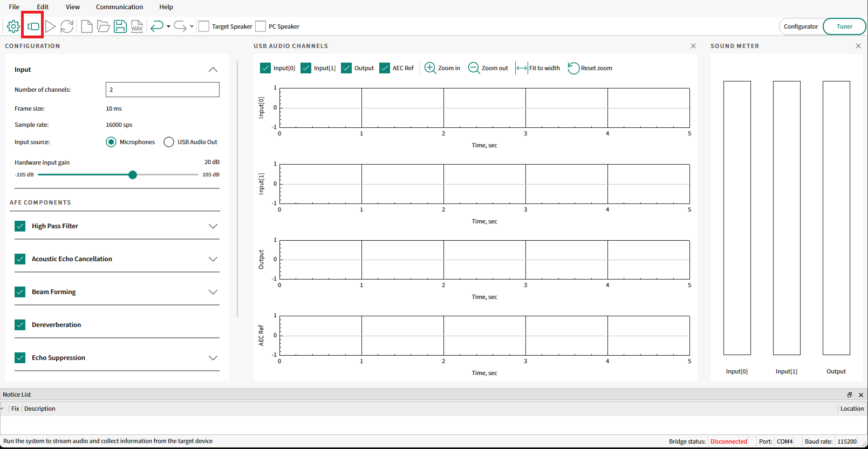Collapse the Input section chevron
The width and height of the screenshot is (868, 449).
pos(213,70)
